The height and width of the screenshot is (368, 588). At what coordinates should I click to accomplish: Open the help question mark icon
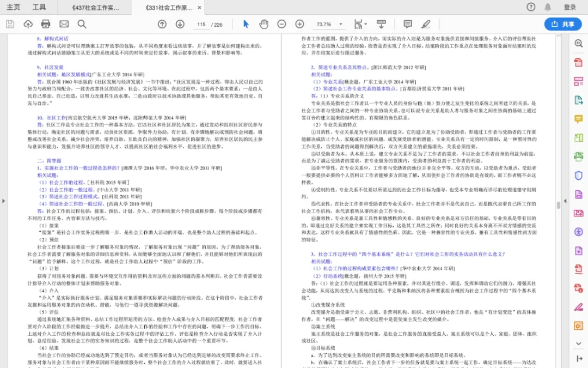531,7
